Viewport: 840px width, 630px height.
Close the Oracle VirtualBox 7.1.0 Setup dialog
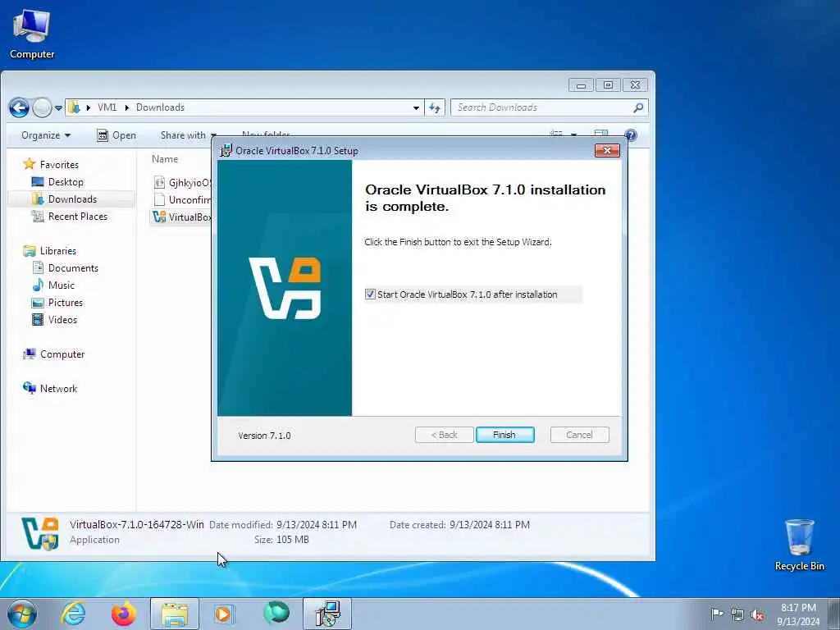click(607, 151)
